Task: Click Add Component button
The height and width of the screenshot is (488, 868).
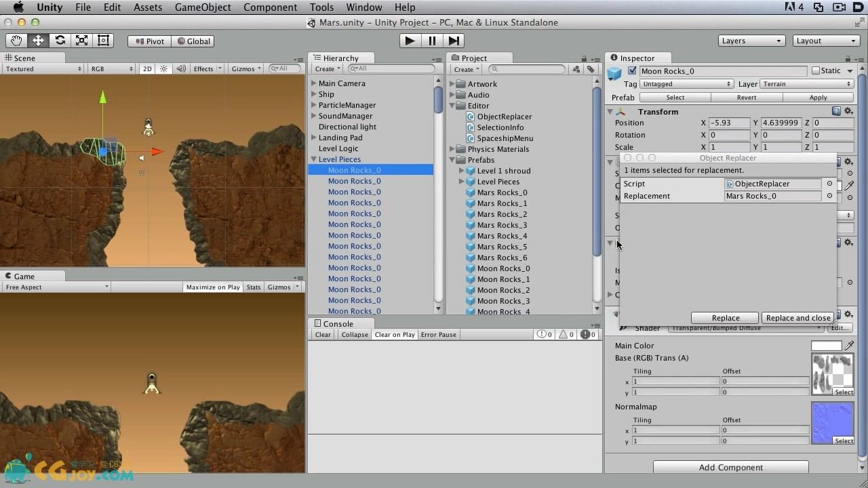Action: 731,467
